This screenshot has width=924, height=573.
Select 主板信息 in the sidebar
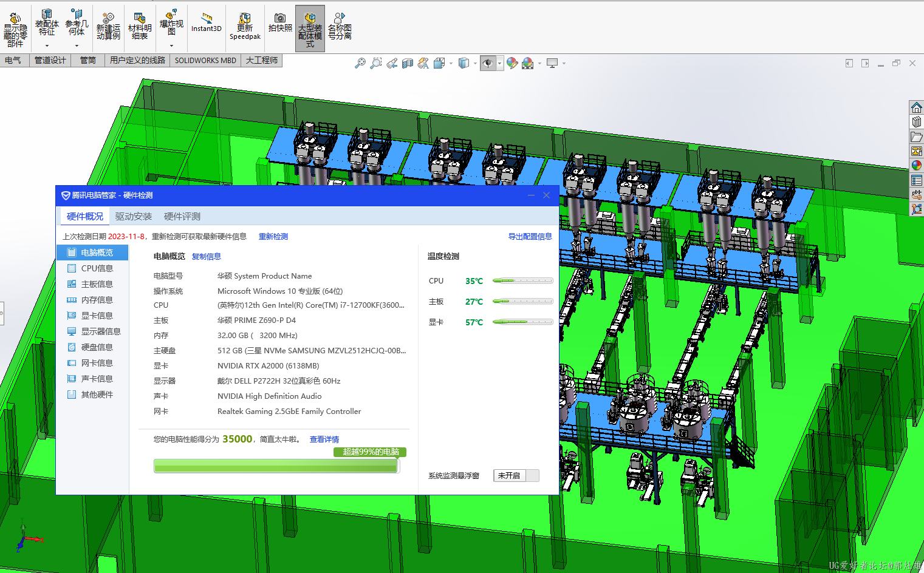[x=93, y=284]
